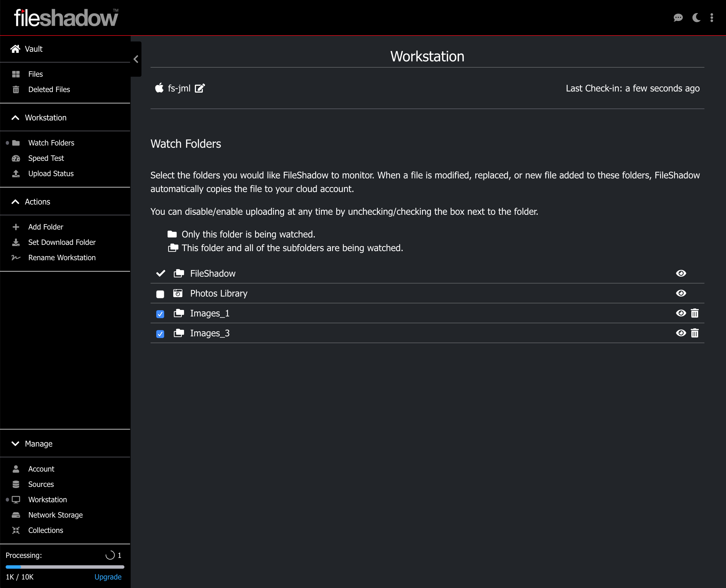Uncheck the Images_3 folder checkbox
This screenshot has height=588, width=726.
pos(160,334)
